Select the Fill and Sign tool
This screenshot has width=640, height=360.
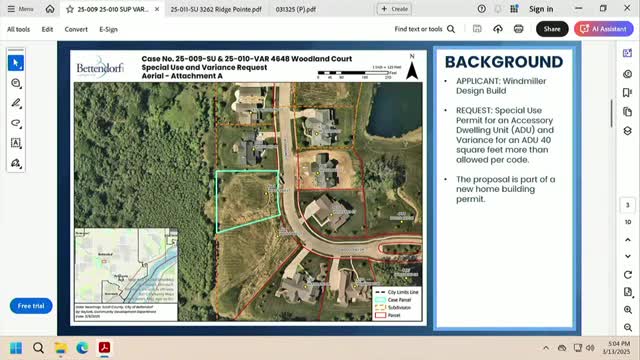click(16, 163)
